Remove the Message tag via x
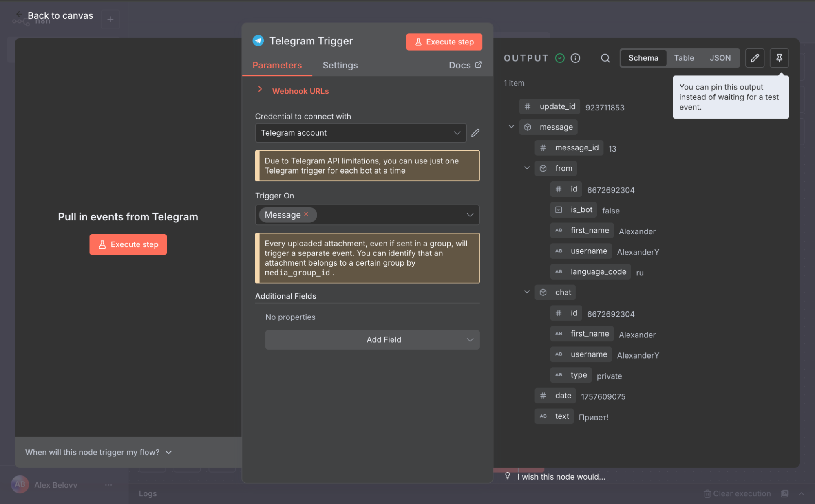815x504 pixels. pos(306,214)
